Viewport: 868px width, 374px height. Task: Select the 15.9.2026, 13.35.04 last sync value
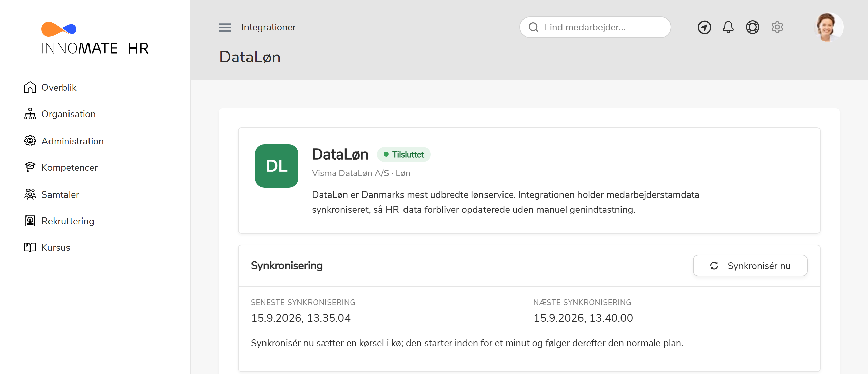click(301, 318)
